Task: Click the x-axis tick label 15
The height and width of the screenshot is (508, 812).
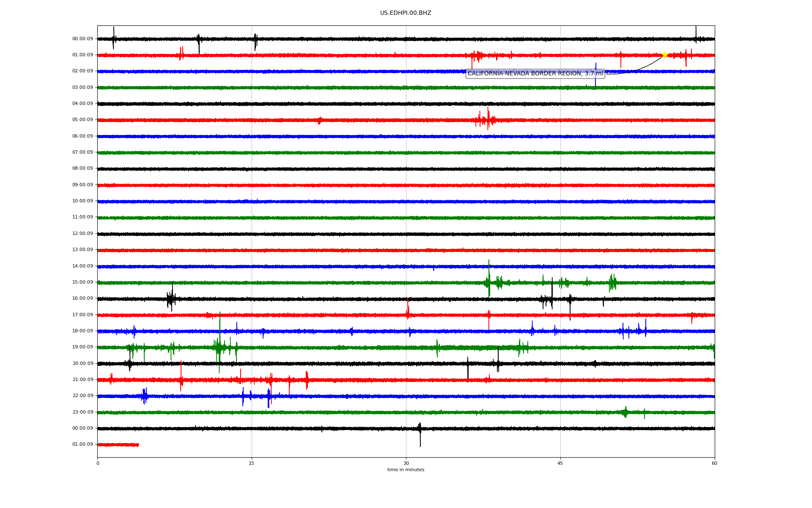Action: coord(252,464)
